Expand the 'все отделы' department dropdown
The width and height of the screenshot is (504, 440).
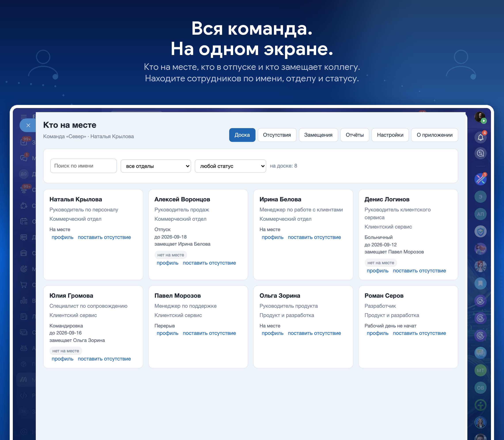click(156, 166)
